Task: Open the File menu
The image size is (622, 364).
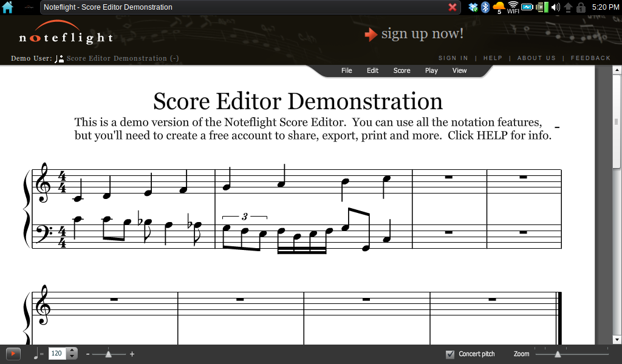Action: pos(346,70)
